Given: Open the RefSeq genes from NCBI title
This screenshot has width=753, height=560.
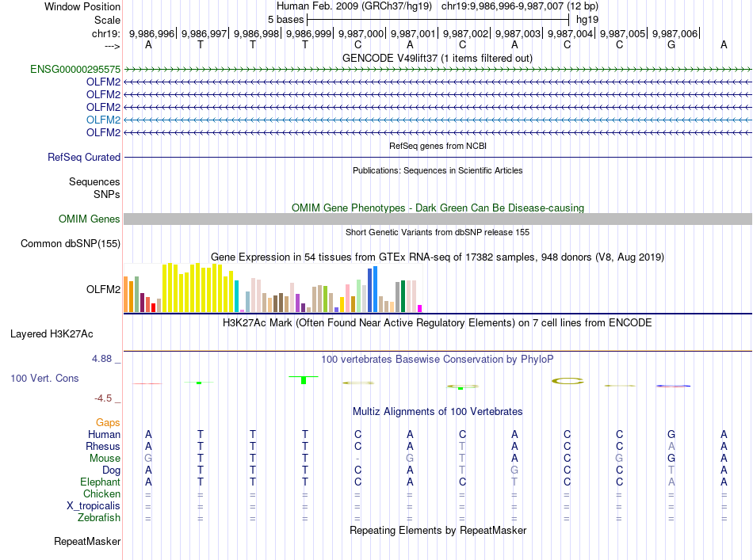Looking at the screenshot, I should pyautogui.click(x=438, y=146).
